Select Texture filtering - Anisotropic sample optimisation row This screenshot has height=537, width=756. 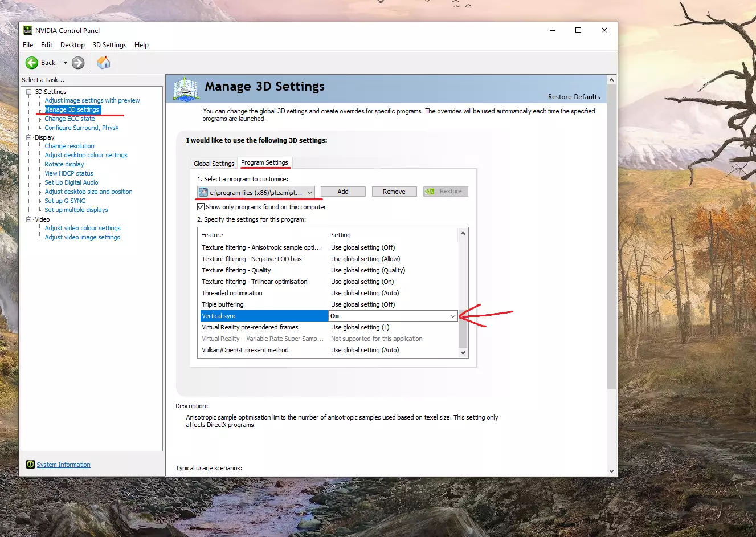[x=328, y=247]
